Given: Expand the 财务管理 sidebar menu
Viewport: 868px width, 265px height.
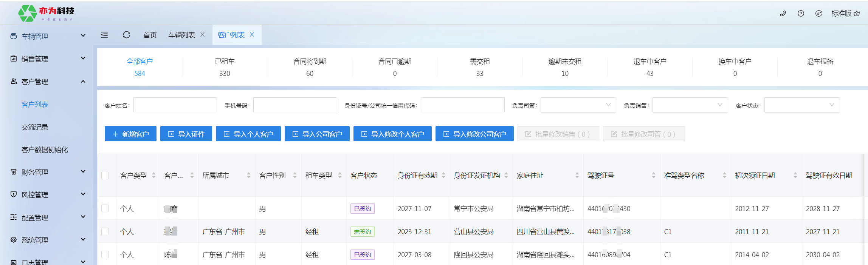Looking at the screenshot, I should 48,172.
